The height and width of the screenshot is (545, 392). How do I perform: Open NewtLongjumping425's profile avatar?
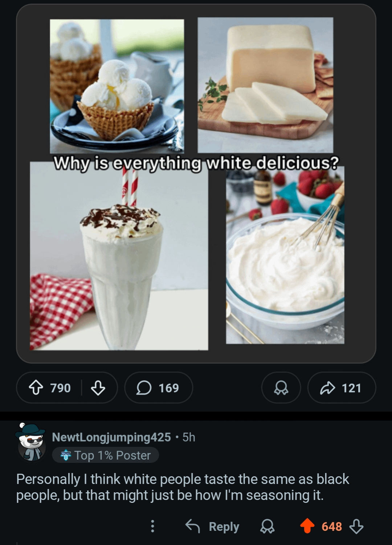(x=31, y=442)
